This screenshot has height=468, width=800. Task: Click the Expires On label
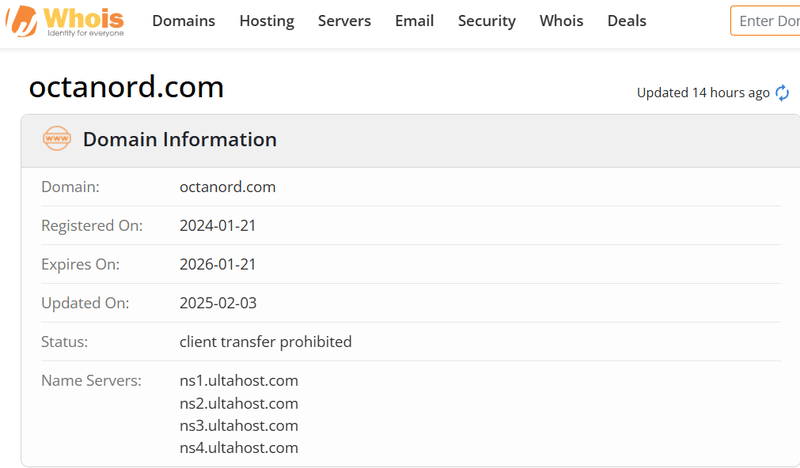(80, 264)
